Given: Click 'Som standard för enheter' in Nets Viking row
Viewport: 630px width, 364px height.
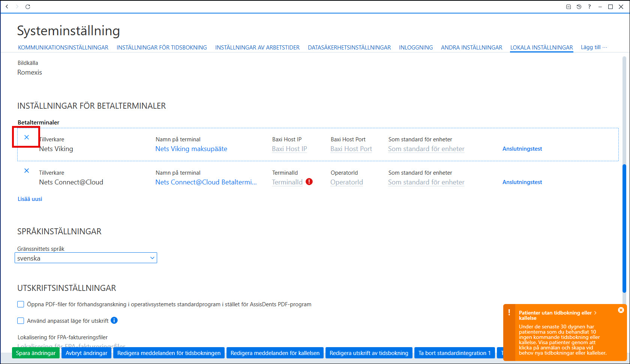Looking at the screenshot, I should pos(426,149).
